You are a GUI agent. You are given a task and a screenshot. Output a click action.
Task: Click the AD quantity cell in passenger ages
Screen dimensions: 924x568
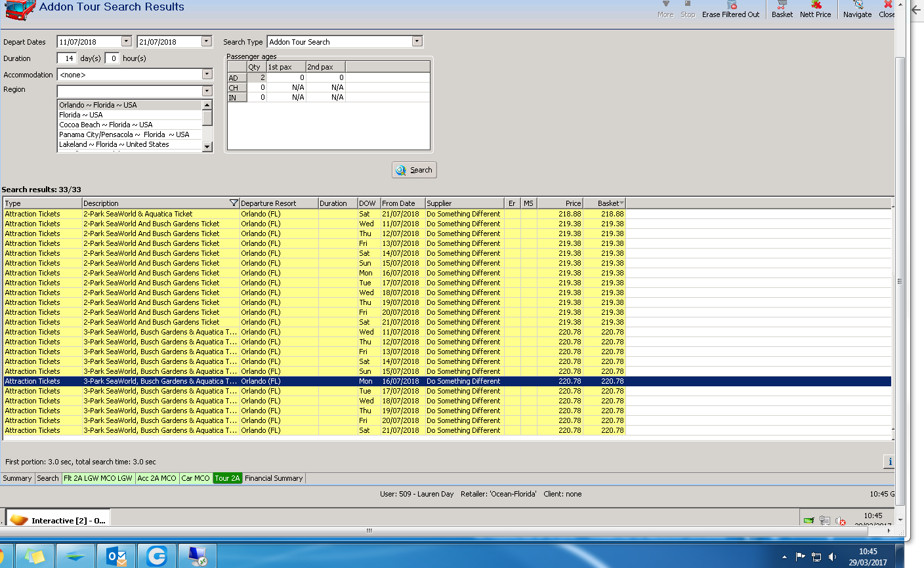[x=257, y=77]
